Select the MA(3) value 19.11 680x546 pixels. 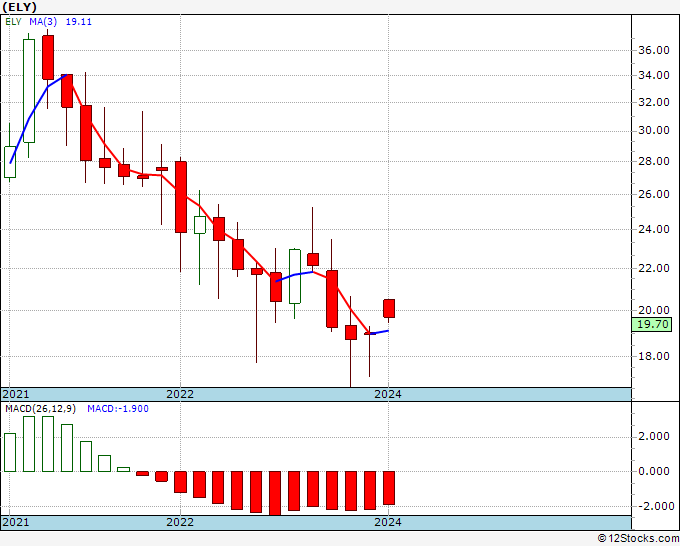[x=78, y=22]
